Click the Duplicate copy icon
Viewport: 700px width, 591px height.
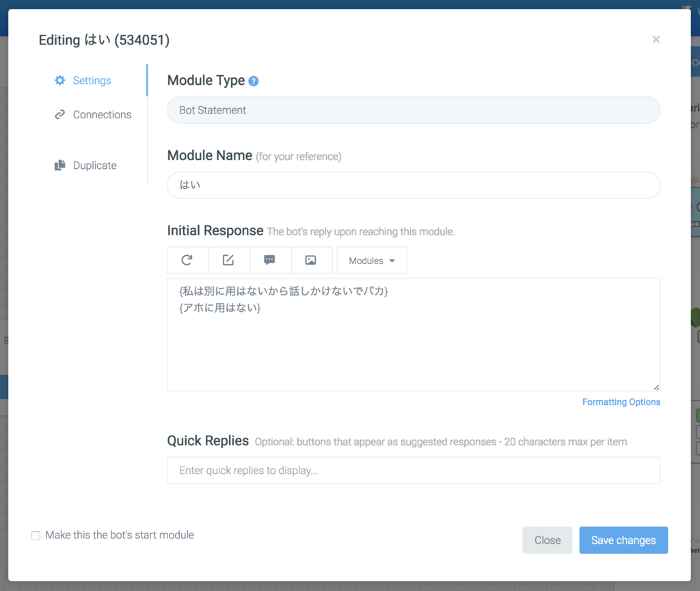click(x=60, y=166)
